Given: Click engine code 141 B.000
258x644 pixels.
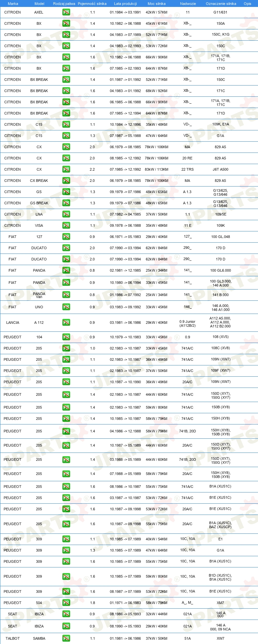Looking at the screenshot, I should click(220, 295).
